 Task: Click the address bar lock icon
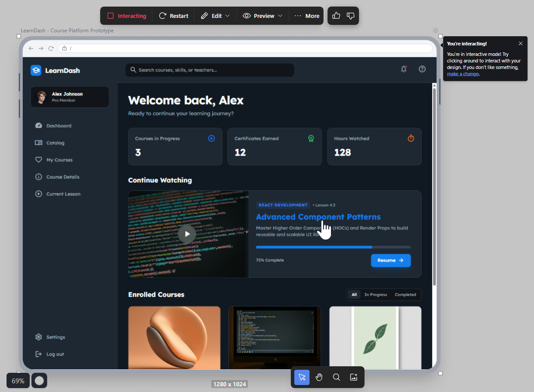pyautogui.click(x=65, y=48)
